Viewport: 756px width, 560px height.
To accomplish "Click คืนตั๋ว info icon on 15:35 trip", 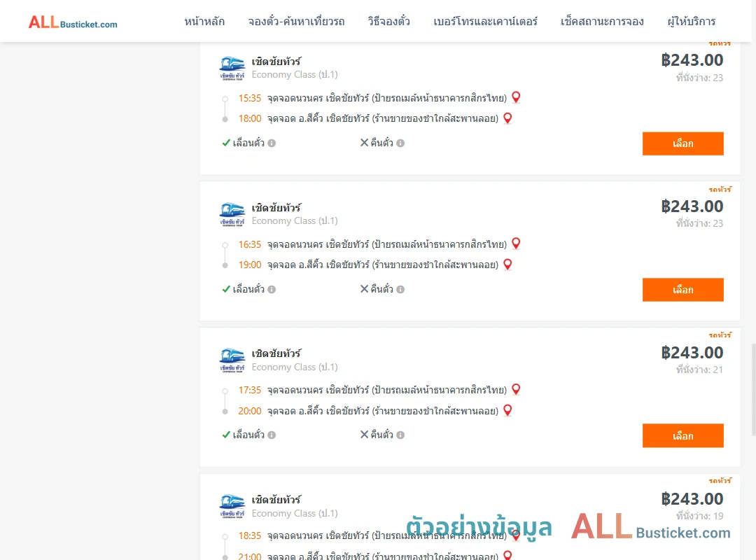I will click(400, 143).
